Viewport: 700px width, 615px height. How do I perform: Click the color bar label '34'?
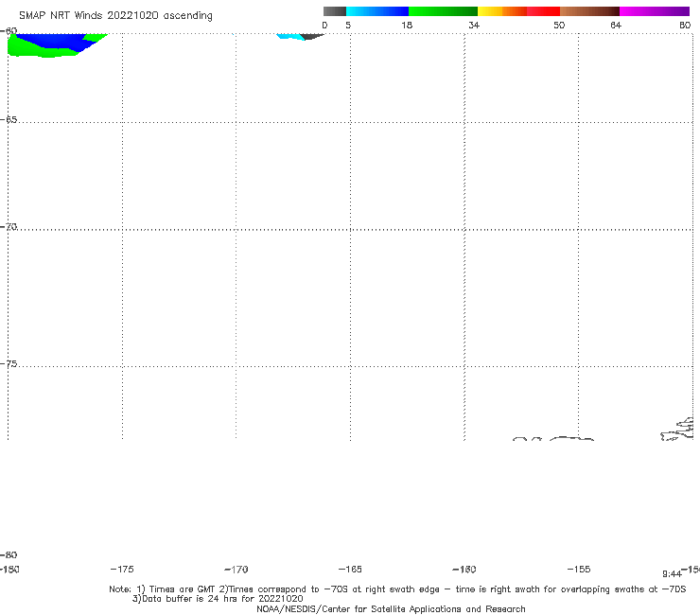pyautogui.click(x=474, y=25)
